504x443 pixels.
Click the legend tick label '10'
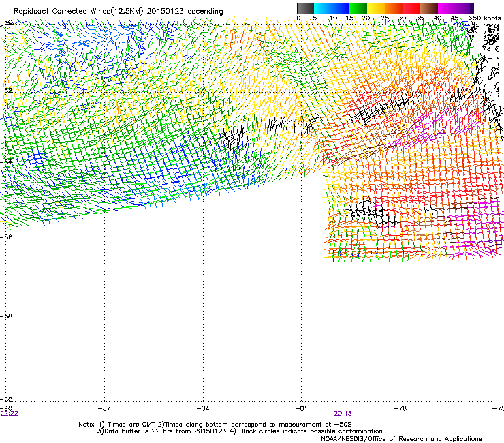click(x=332, y=18)
